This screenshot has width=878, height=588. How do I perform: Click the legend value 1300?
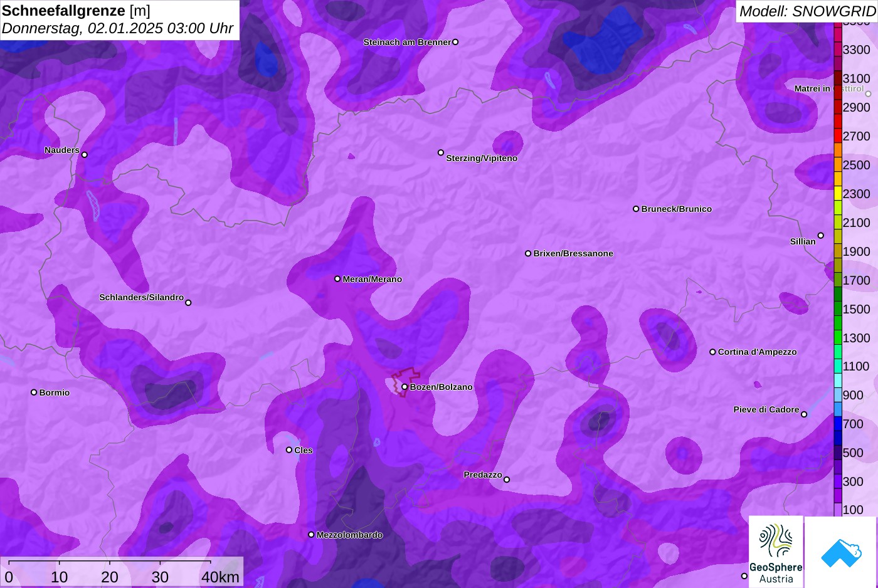point(857,338)
